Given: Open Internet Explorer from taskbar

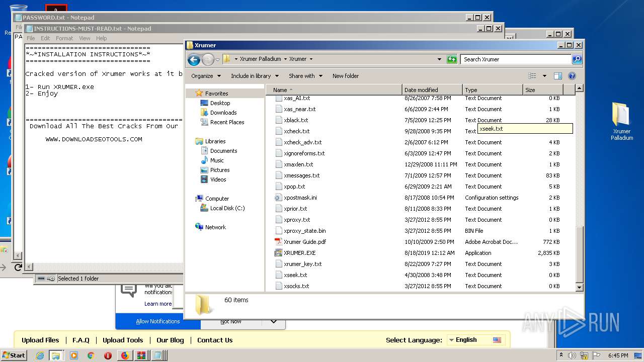Looking at the screenshot, I should click(x=40, y=355).
